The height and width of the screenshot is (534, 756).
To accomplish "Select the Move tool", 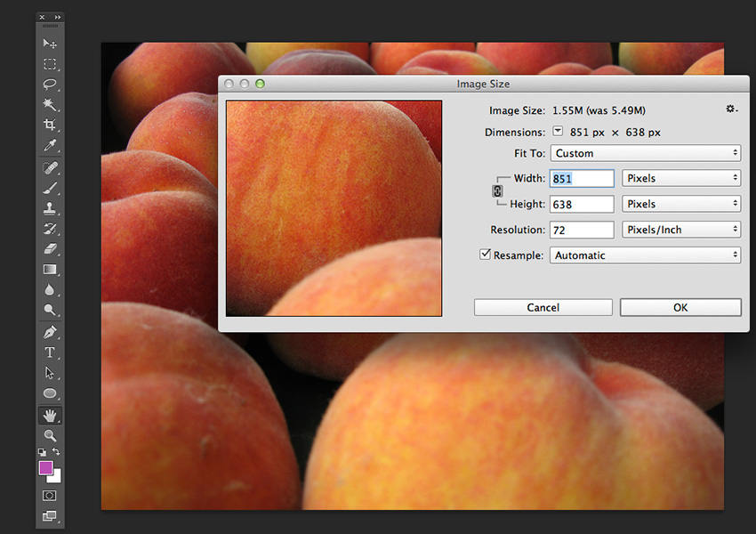I will click(x=50, y=43).
